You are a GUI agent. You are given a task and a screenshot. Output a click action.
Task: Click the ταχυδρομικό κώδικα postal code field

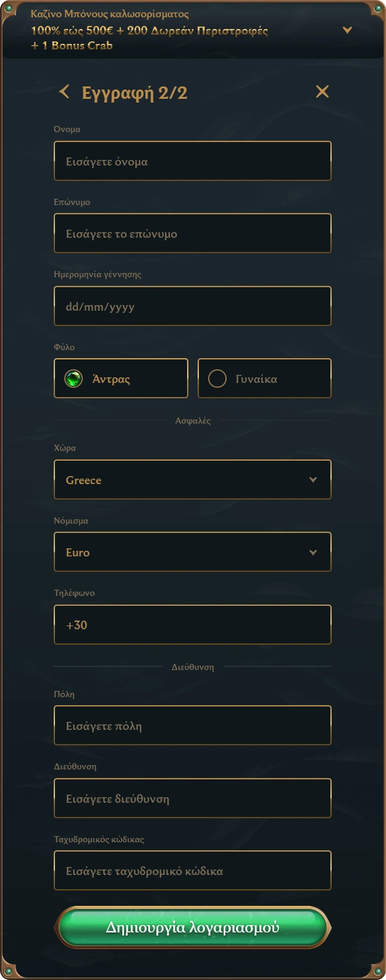pyautogui.click(x=193, y=871)
